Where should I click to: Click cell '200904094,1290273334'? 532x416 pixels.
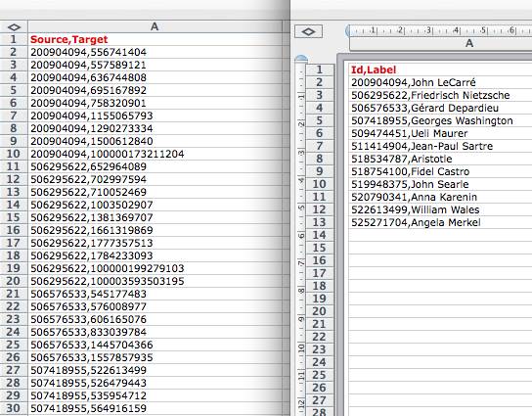pyautogui.click(x=155, y=128)
